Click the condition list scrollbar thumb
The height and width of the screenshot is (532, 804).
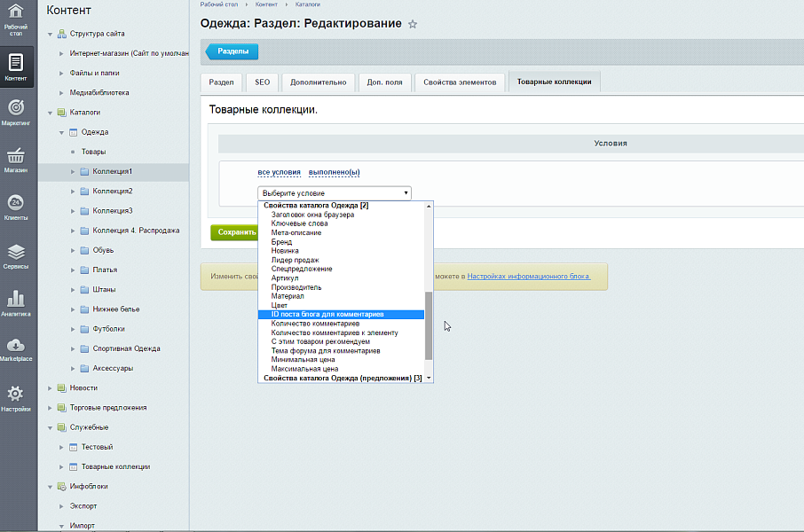coord(430,325)
